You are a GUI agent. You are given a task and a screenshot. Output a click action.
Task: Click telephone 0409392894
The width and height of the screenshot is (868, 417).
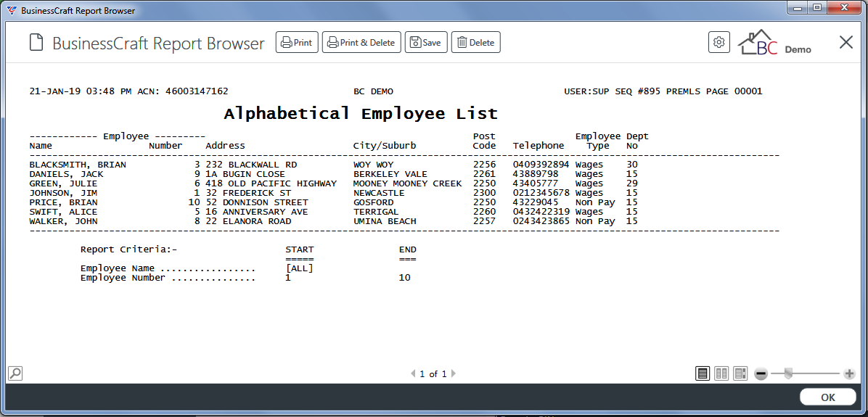pos(541,165)
